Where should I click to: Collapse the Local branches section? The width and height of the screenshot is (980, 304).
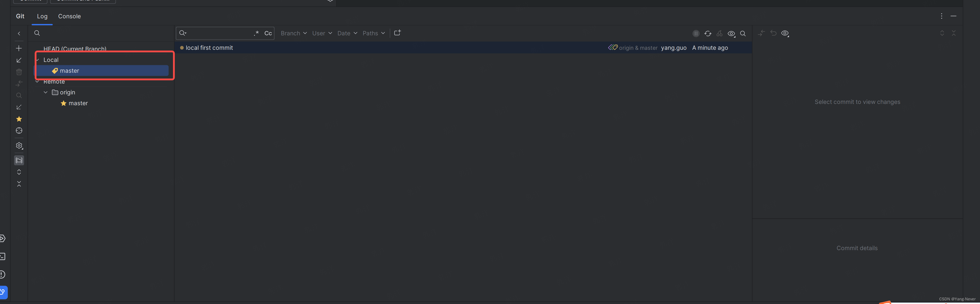[x=37, y=59]
